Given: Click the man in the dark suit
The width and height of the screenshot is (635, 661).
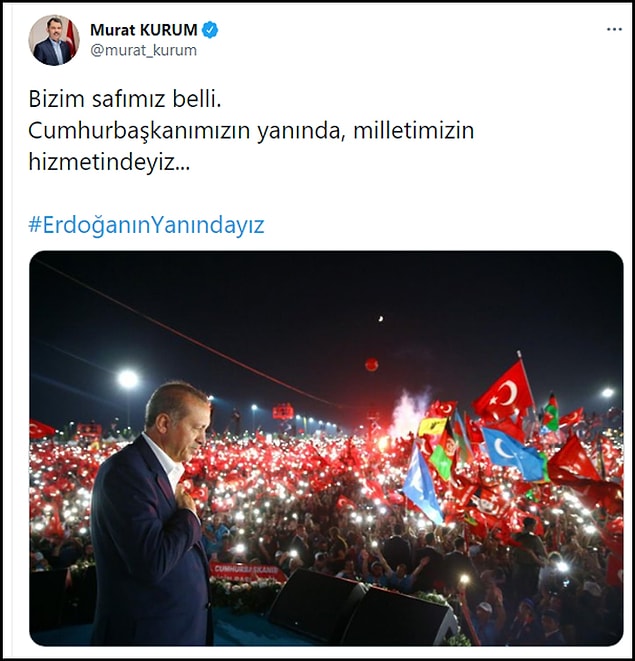Looking at the screenshot, I should click(x=152, y=514).
